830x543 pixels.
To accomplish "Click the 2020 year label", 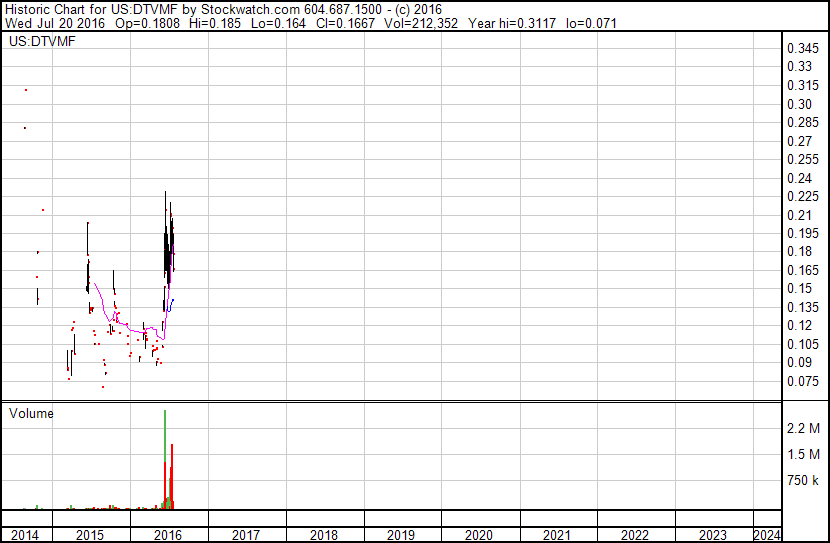I will pyautogui.click(x=479, y=535).
